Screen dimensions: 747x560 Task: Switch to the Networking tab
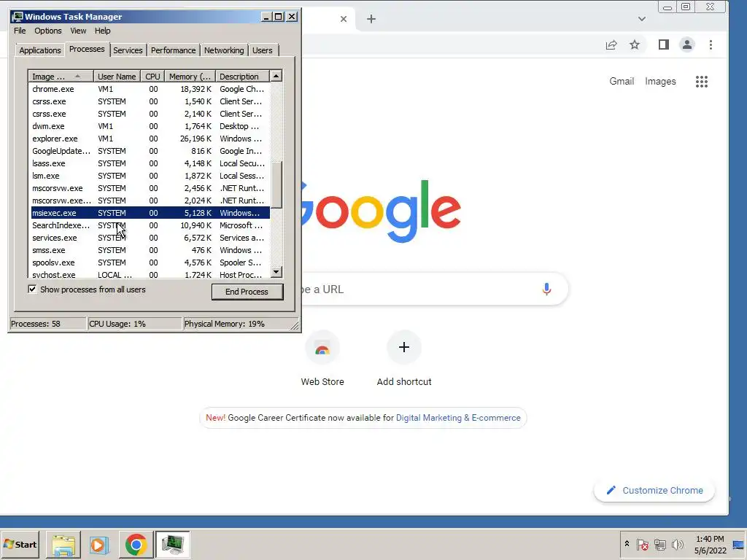pos(224,50)
